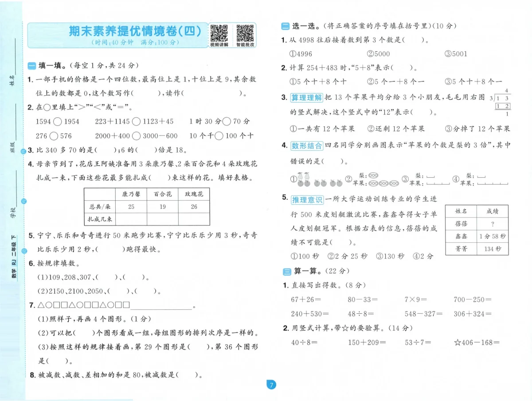Select option ③分掉了12个苹果

point(477,128)
